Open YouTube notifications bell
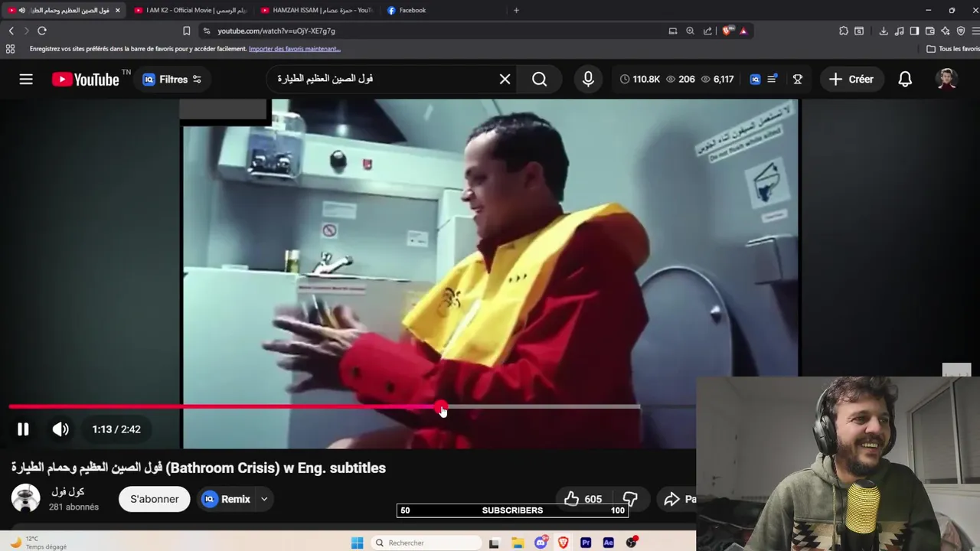Screen dimensions: 980x551 (905, 79)
